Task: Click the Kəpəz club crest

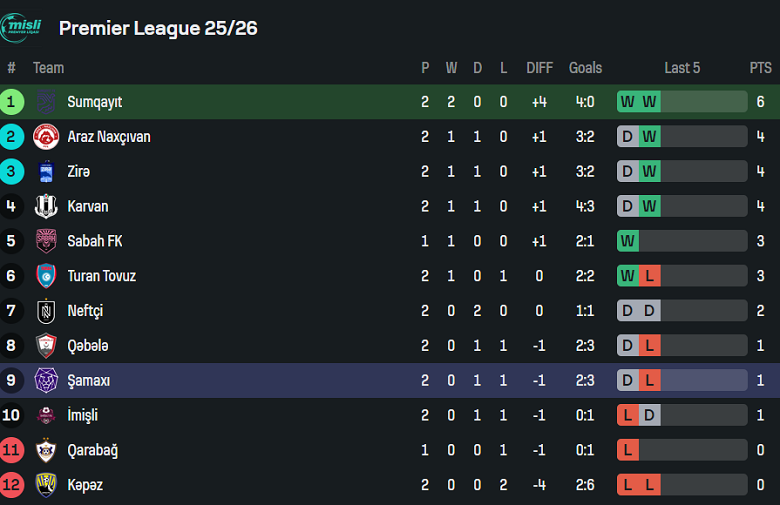Action: pyautogui.click(x=46, y=485)
